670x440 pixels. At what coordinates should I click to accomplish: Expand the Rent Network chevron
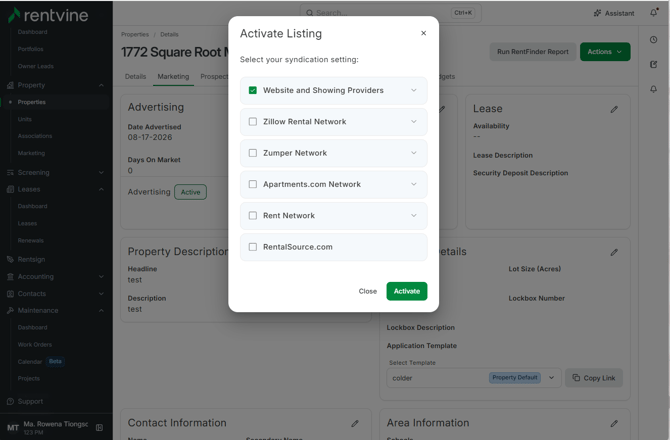coord(414,215)
